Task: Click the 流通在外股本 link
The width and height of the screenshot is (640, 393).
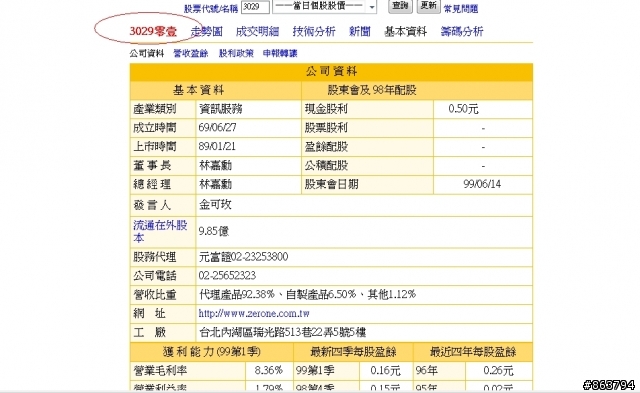Action: click(x=160, y=231)
